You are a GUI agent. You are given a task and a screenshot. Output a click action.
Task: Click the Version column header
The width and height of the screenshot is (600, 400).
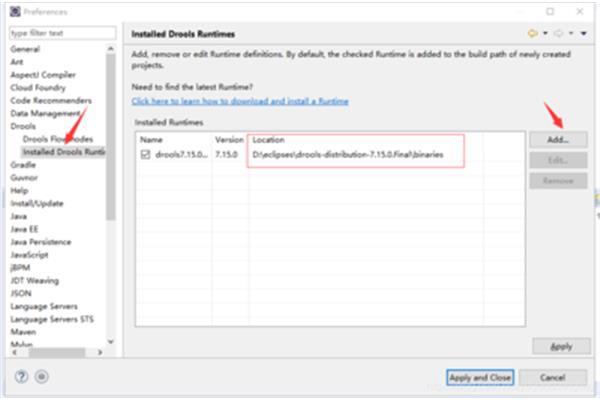[x=229, y=140]
